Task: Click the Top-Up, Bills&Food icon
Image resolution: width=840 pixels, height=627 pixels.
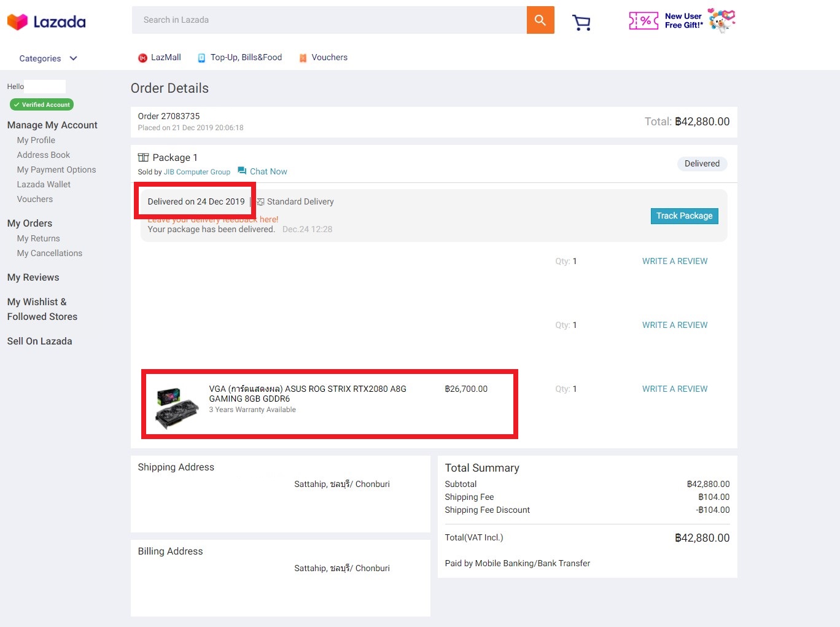Action: (x=201, y=58)
